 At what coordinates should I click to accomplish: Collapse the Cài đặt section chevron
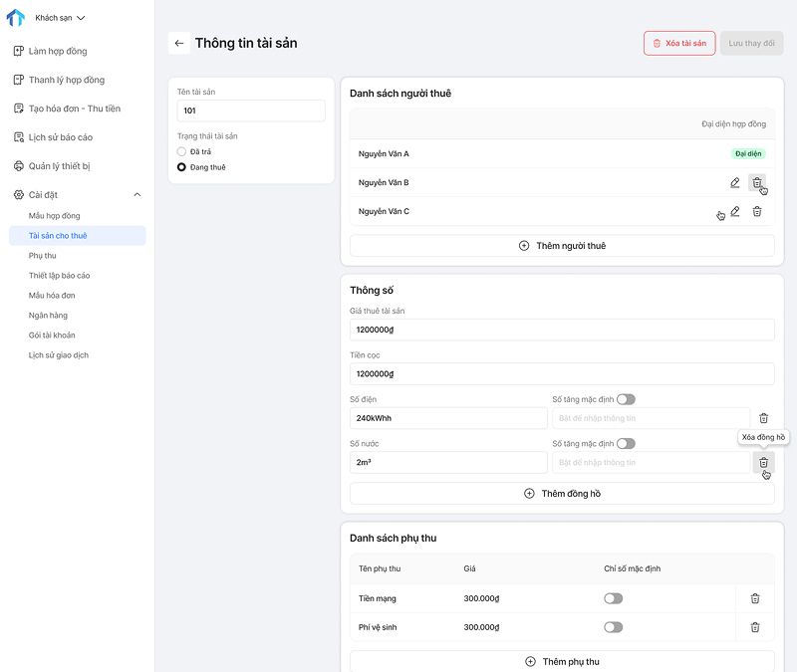tap(137, 194)
